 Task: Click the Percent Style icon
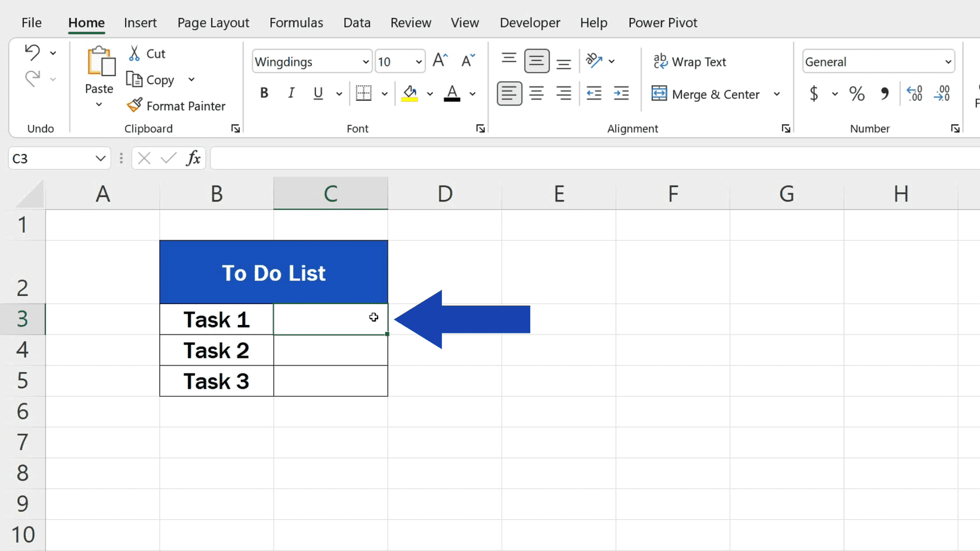857,94
